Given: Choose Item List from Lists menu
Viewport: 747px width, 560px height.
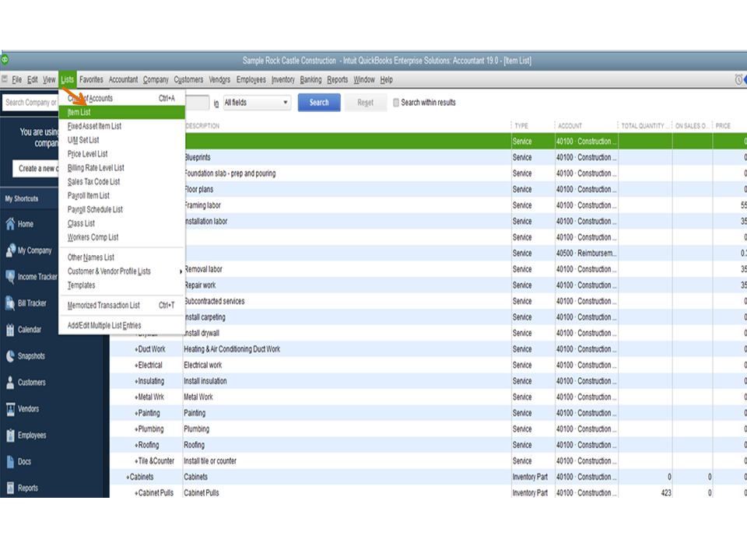Looking at the screenshot, I should point(121,112).
